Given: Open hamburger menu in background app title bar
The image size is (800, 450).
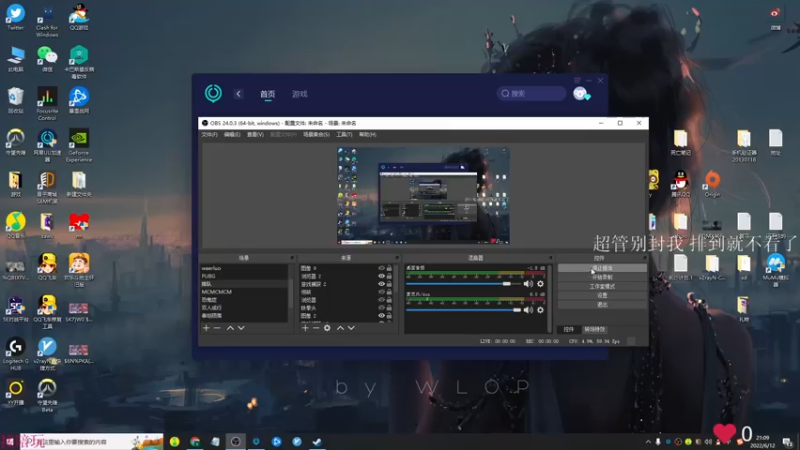Looking at the screenshot, I should pyautogui.click(x=577, y=80).
